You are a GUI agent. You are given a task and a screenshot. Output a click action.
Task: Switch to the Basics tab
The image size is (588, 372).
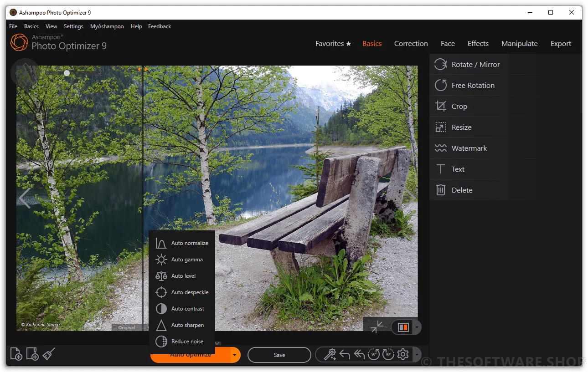pyautogui.click(x=372, y=44)
